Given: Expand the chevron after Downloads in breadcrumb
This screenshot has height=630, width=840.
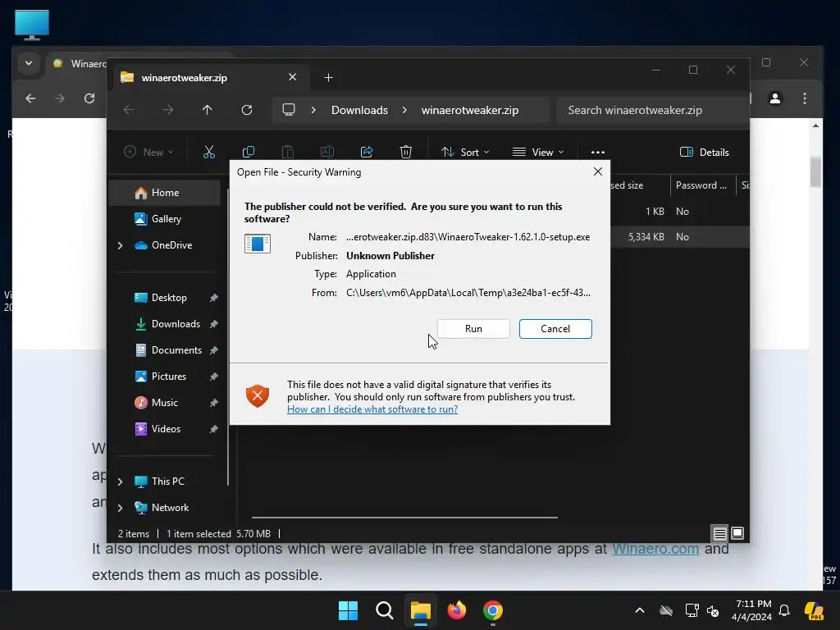Looking at the screenshot, I should [404, 110].
